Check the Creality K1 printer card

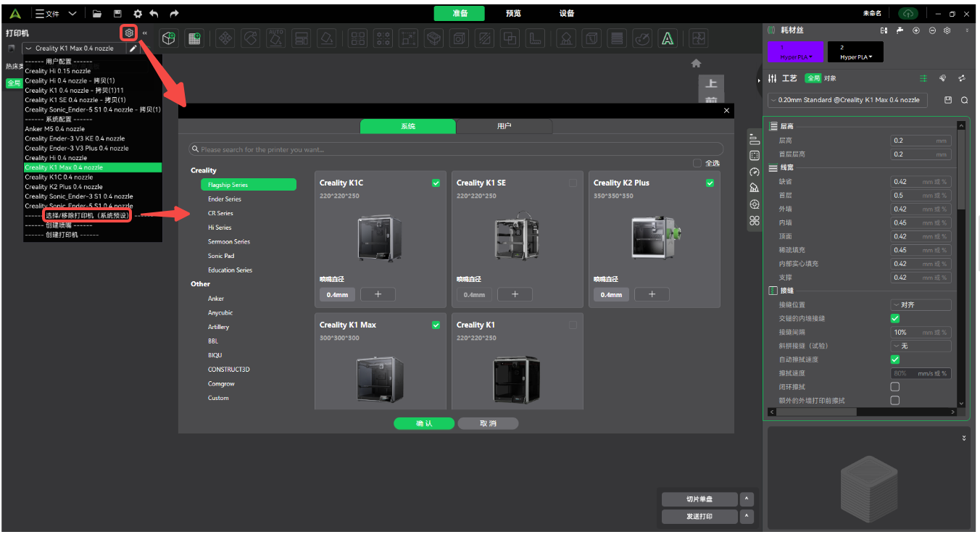point(573,325)
